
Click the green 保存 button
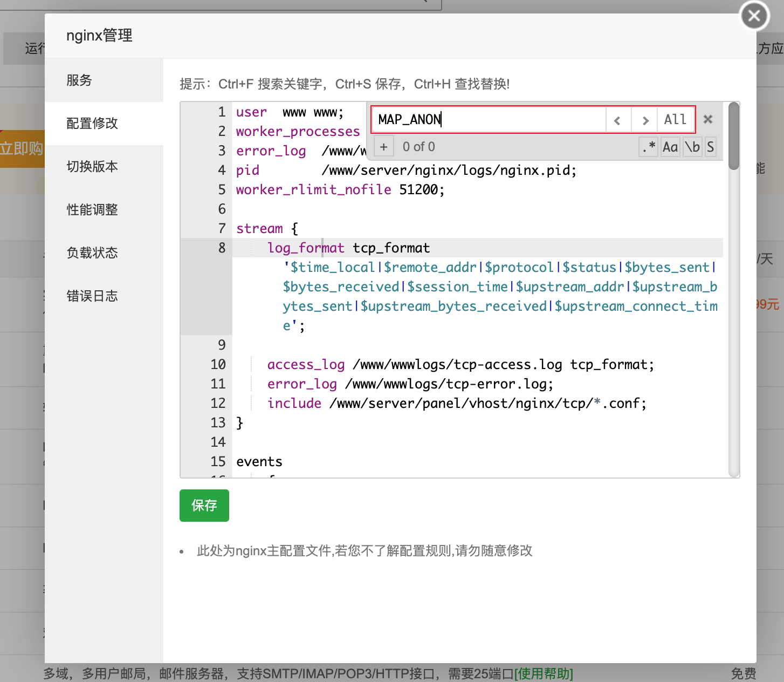(x=204, y=506)
